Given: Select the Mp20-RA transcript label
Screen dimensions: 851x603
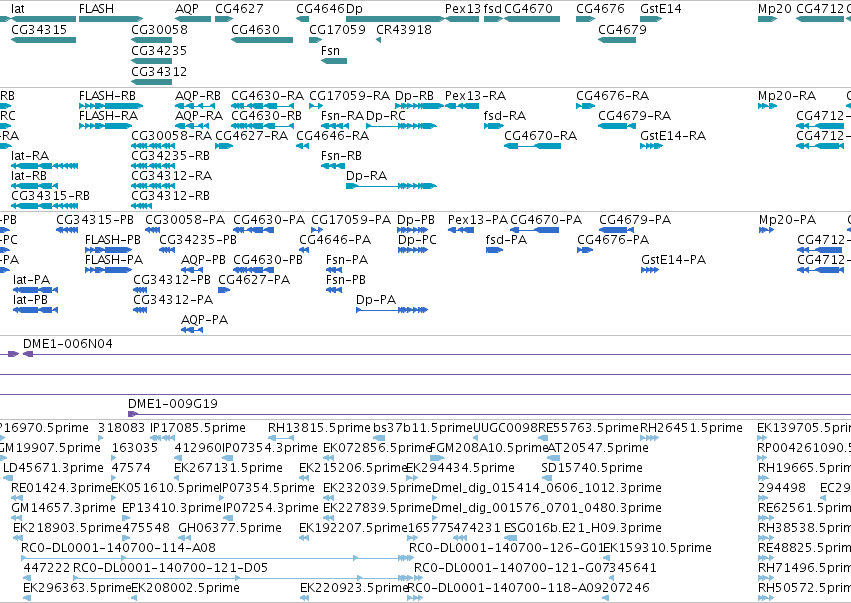Looking at the screenshot, I should tap(786, 96).
